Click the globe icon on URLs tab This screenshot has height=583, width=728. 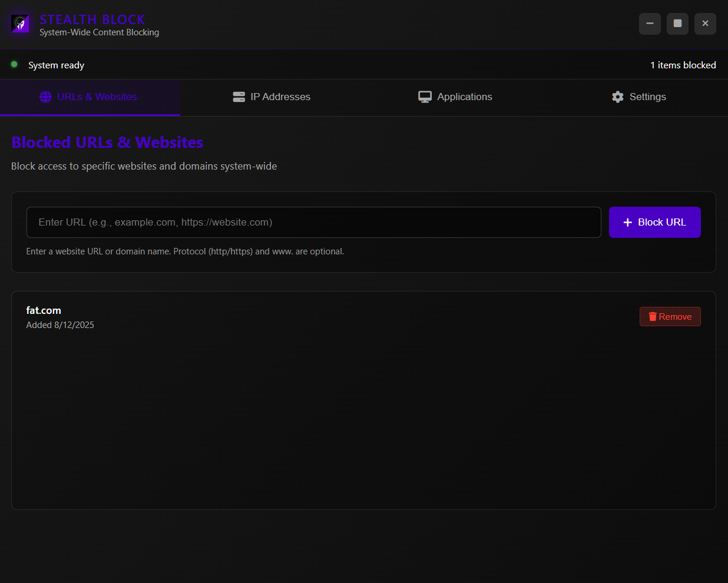(x=45, y=97)
